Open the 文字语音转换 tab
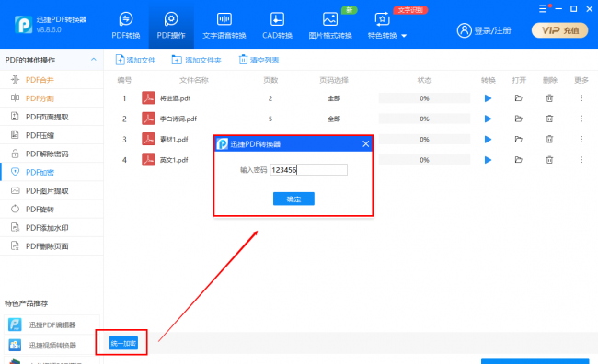Viewport: 598px width, 364px height. [224, 26]
